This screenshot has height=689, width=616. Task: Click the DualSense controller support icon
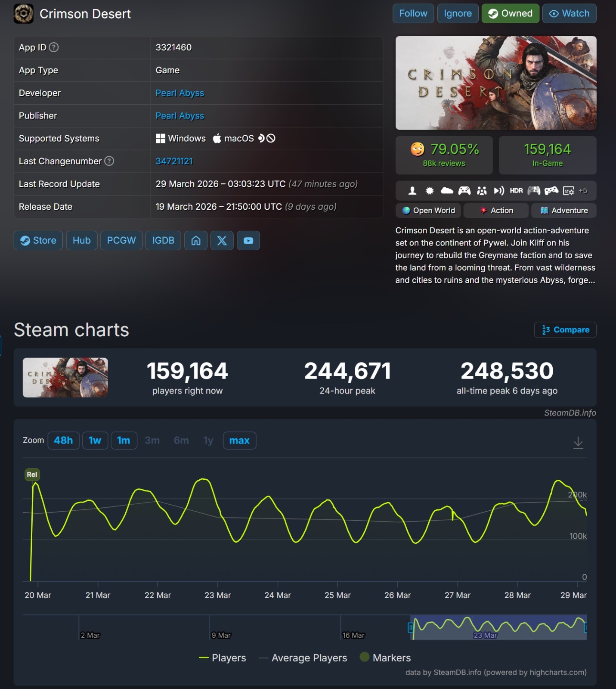[534, 191]
